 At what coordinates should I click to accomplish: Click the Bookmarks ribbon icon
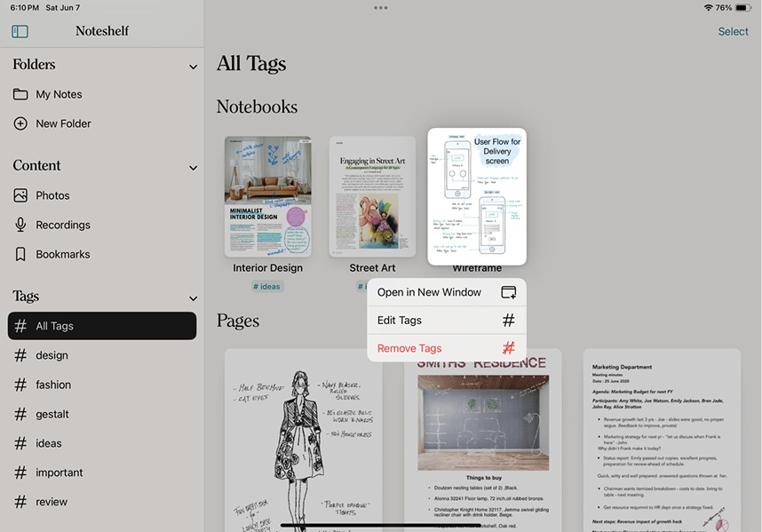click(x=20, y=254)
